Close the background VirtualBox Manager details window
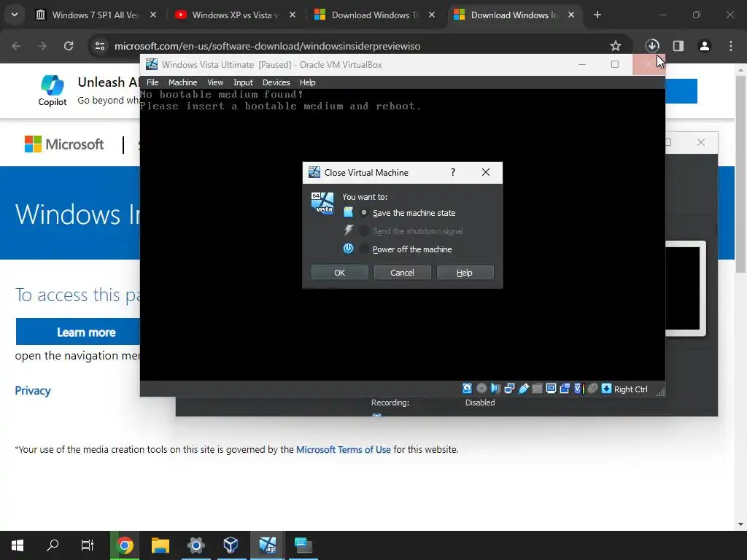The image size is (747, 560). point(701,142)
